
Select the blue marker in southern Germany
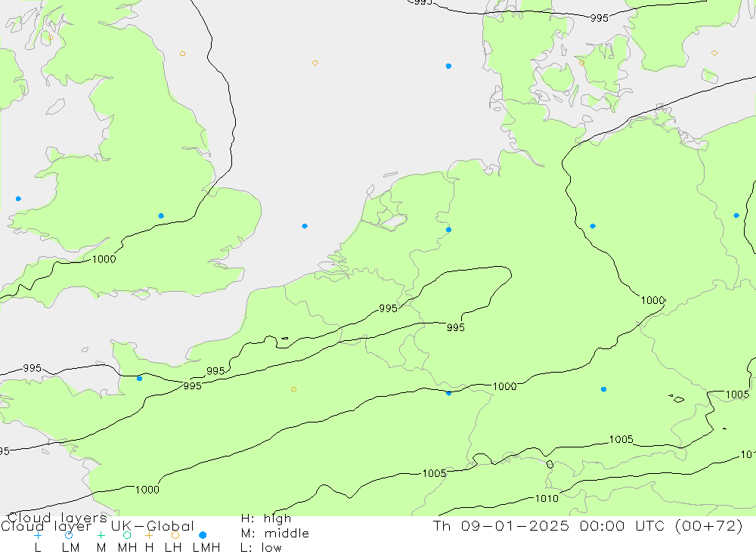(x=603, y=389)
